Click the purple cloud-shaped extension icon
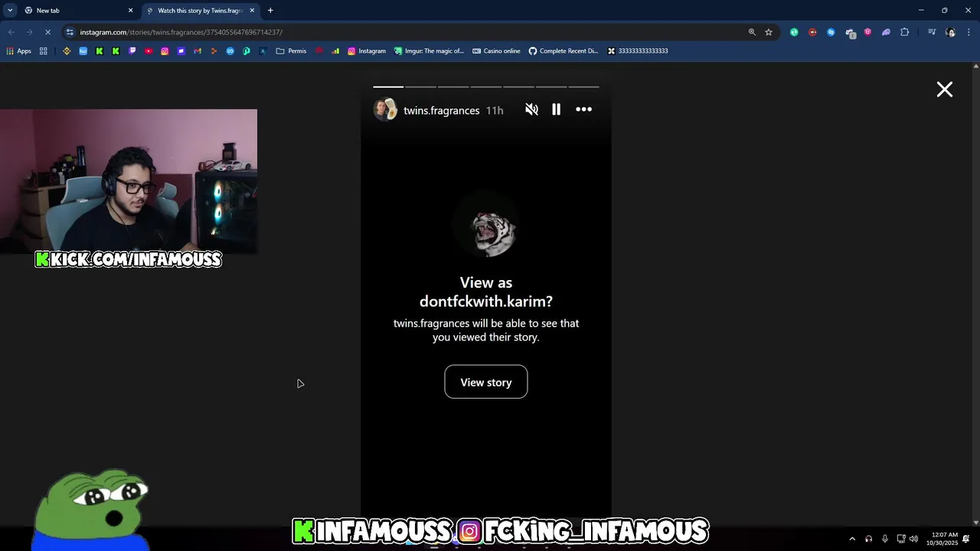 886,32
